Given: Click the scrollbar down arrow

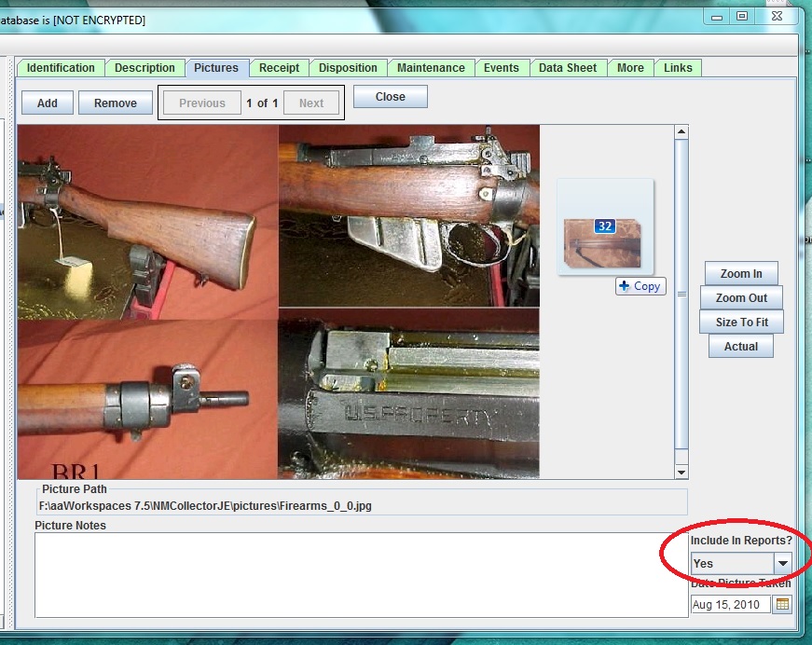Looking at the screenshot, I should click(681, 472).
